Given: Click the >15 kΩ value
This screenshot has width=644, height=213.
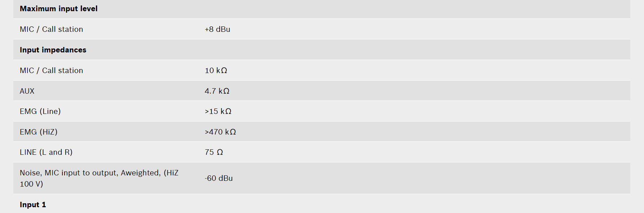Looking at the screenshot, I should [218, 111].
